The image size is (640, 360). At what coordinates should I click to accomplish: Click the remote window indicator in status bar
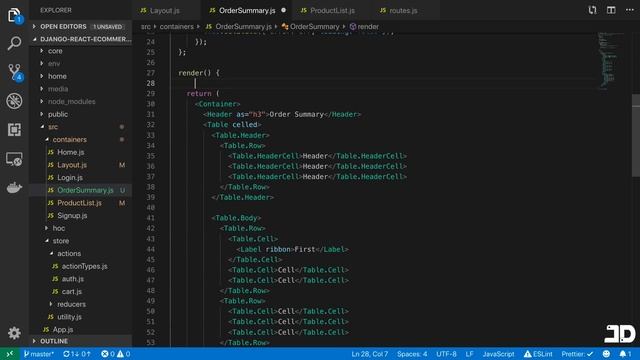coord(9,354)
